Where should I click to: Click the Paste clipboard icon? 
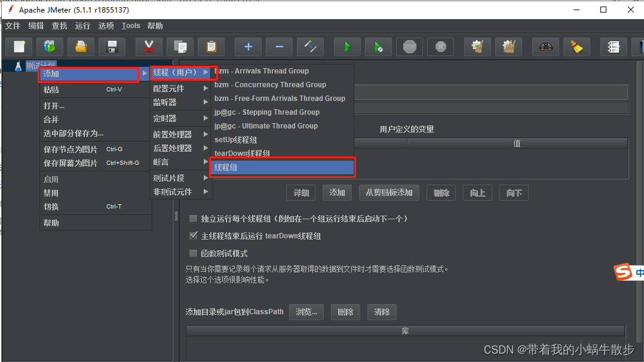pos(211,47)
